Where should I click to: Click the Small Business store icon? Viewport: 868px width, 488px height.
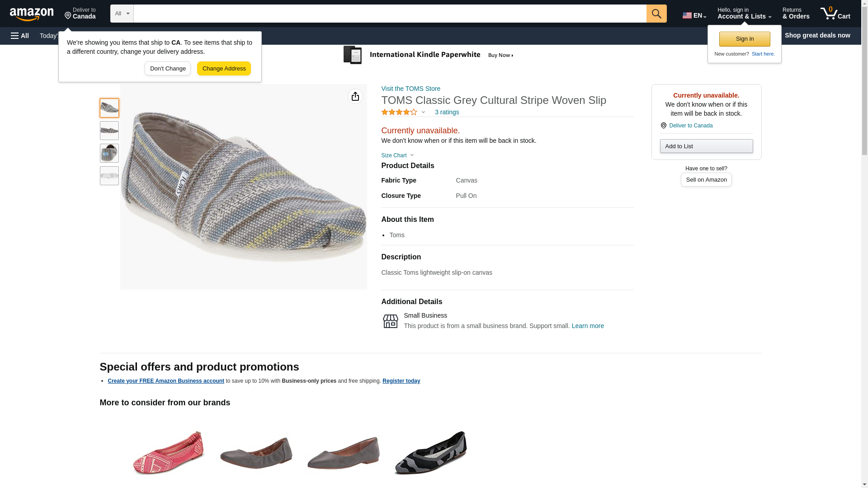pyautogui.click(x=390, y=321)
